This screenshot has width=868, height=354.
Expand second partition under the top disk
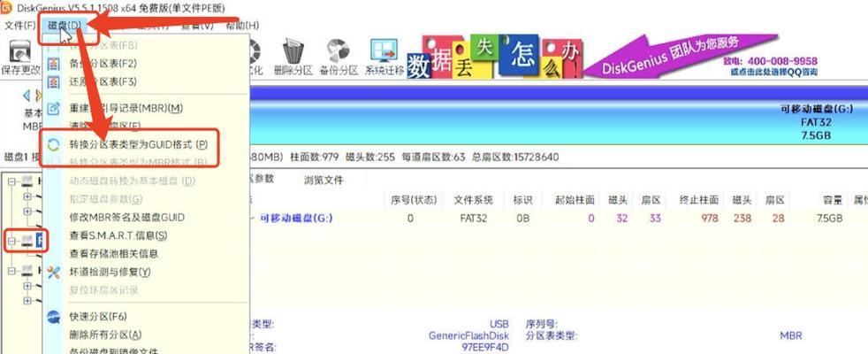27,211
